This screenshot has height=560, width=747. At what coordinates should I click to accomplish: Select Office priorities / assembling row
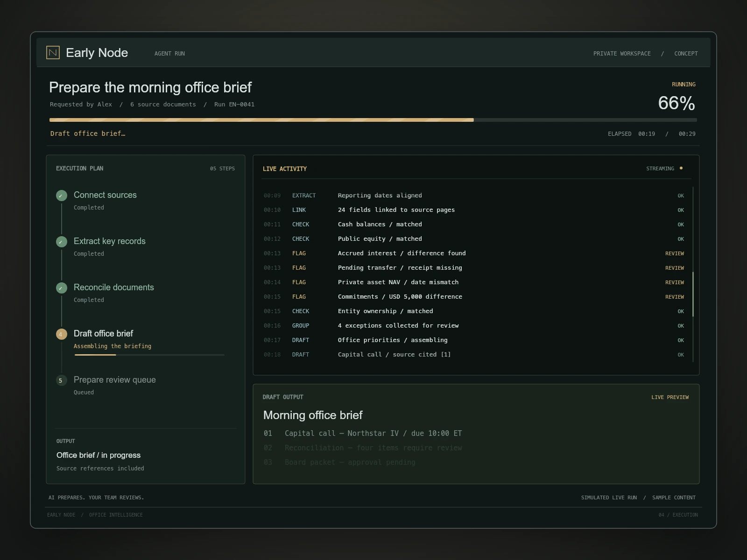[x=474, y=340]
